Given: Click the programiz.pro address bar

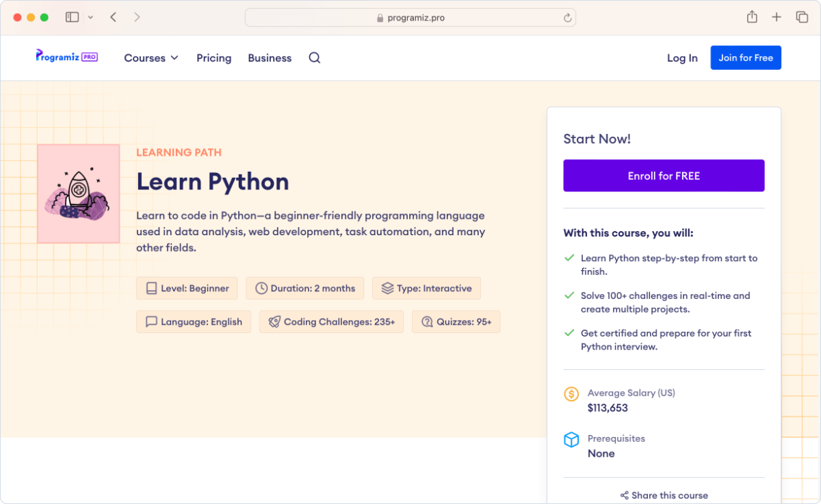Looking at the screenshot, I should [410, 18].
